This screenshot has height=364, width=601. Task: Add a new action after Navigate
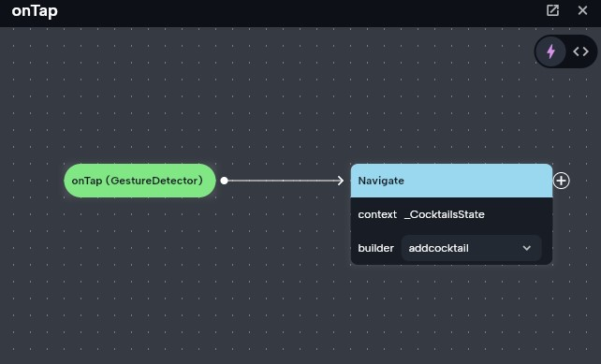[561, 181]
